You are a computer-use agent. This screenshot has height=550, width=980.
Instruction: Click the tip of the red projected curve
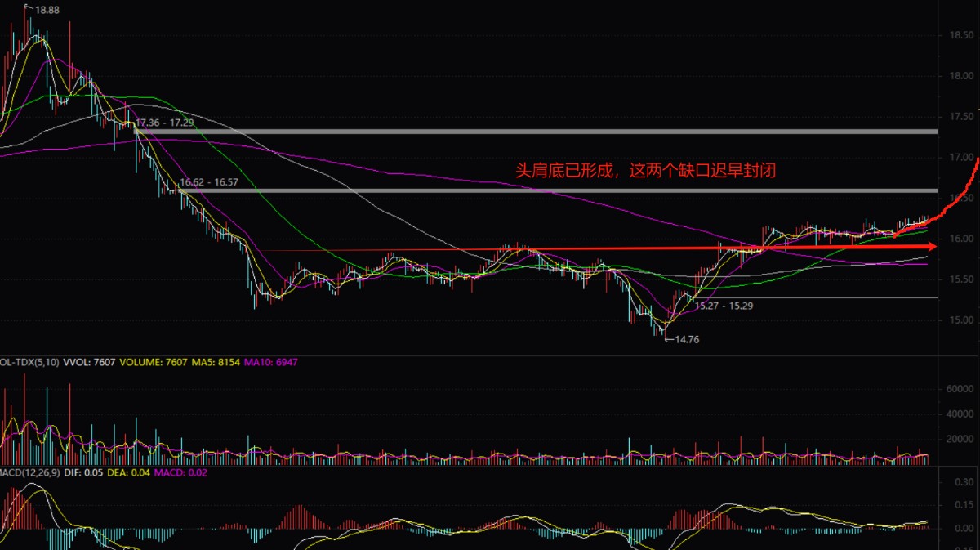pos(977,157)
